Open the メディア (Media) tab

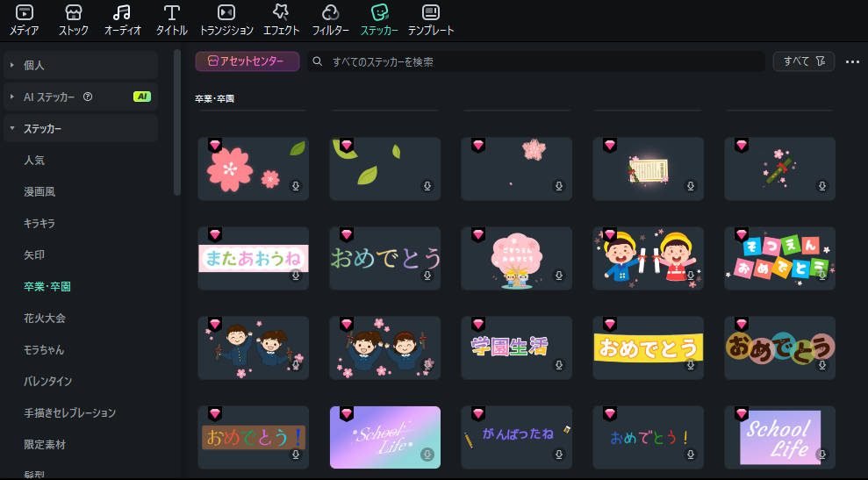(x=25, y=20)
